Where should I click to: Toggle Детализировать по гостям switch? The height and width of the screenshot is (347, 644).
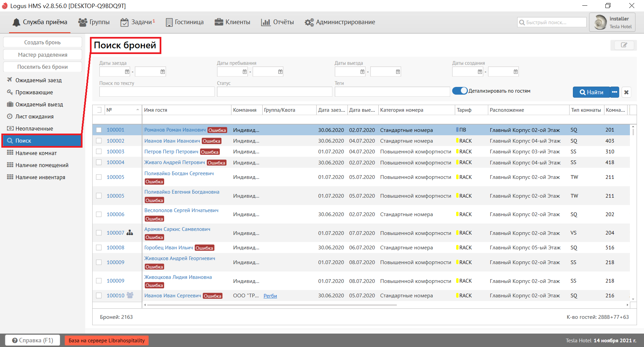pyautogui.click(x=460, y=91)
